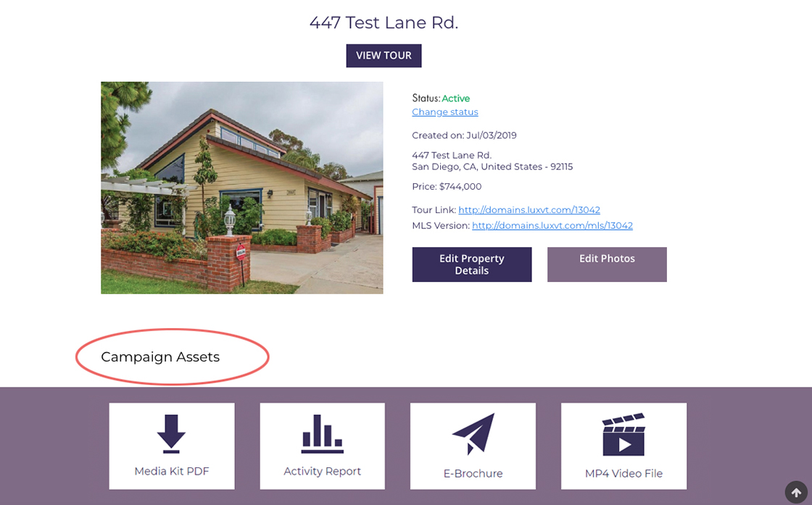Click the property house photo thumbnail
The height and width of the screenshot is (505, 812).
click(242, 188)
